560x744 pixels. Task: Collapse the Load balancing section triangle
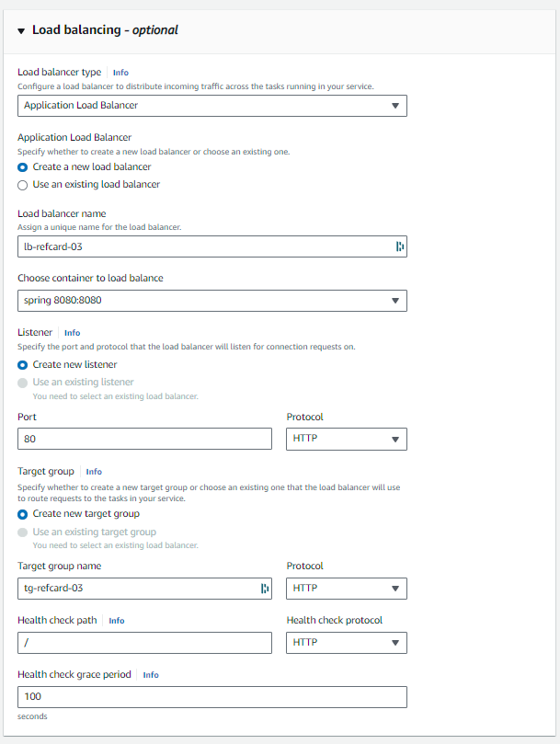coord(21,30)
